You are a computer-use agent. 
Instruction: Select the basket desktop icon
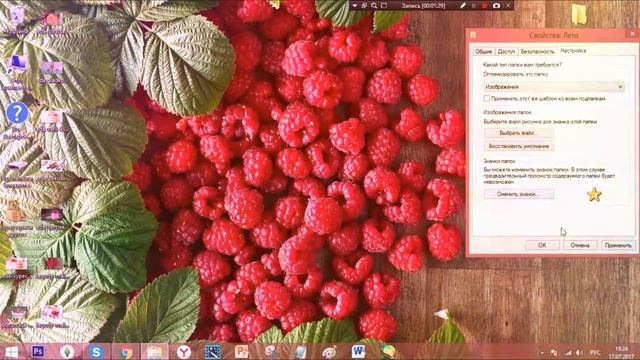(x=14, y=213)
